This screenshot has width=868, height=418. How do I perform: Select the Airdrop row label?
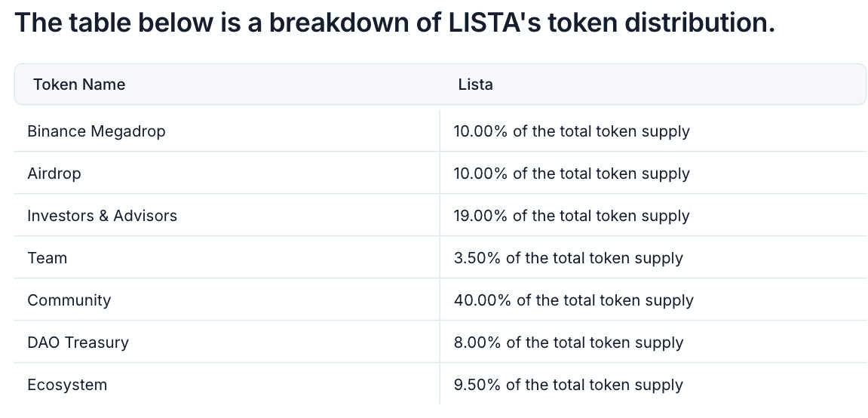[54, 174]
